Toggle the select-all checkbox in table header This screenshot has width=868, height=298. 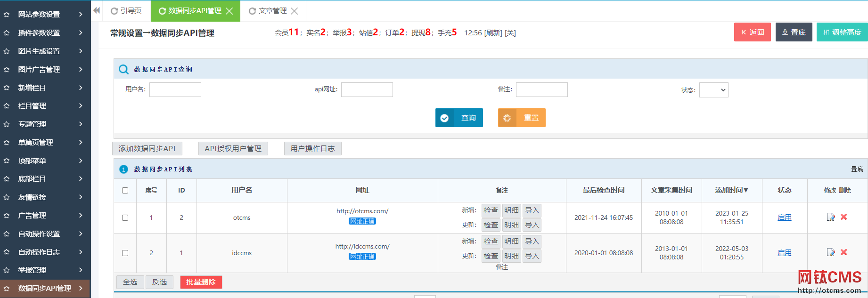(125, 190)
